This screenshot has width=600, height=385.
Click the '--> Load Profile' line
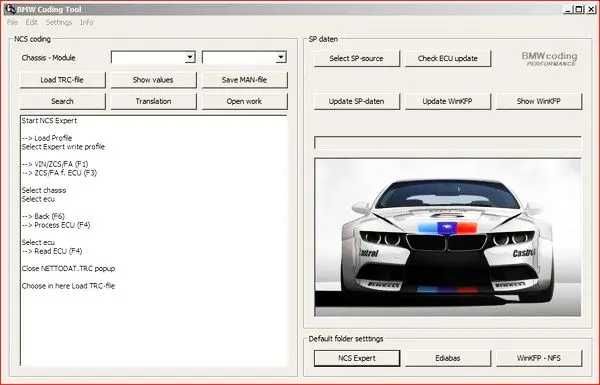tap(47, 138)
